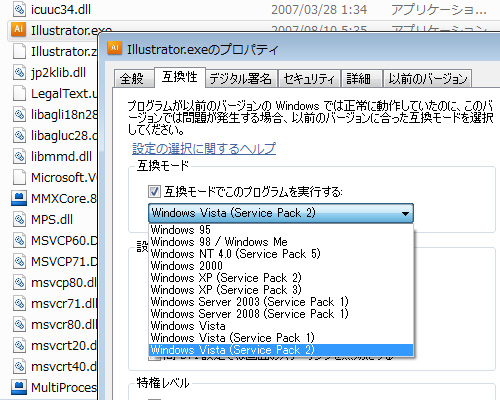Click the msvcr80.dll file icon

[19, 324]
